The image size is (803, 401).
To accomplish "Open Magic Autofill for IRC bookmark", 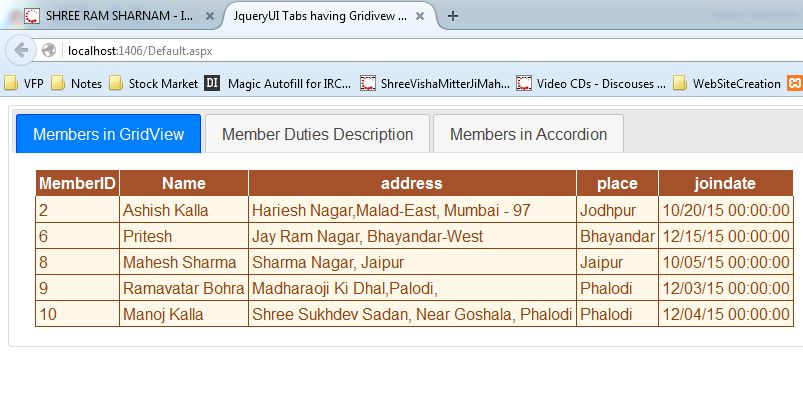I will 279,84.
